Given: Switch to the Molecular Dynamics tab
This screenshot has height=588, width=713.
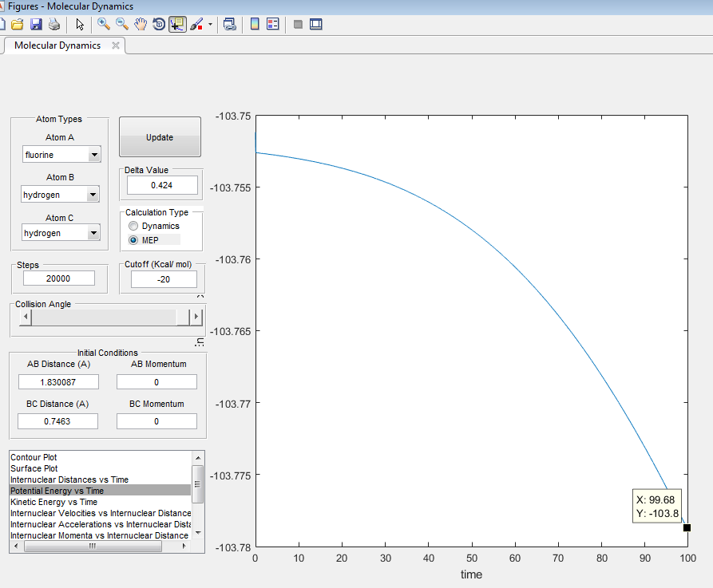Looking at the screenshot, I should point(57,45).
